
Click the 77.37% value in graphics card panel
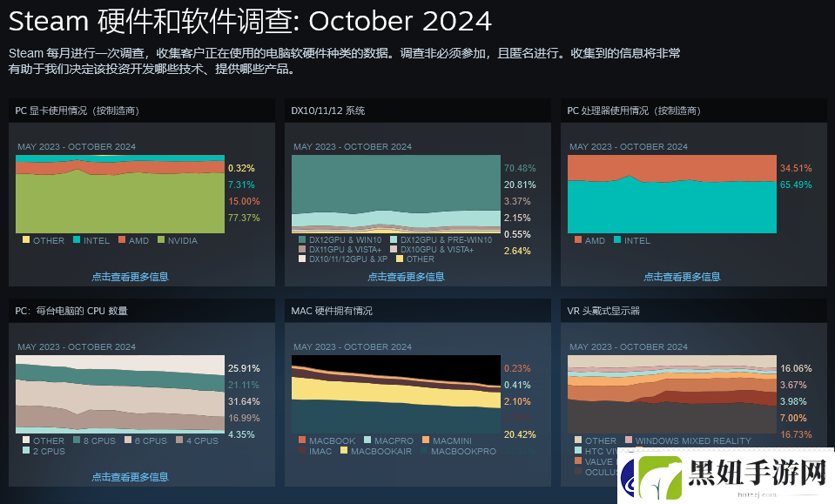(x=244, y=218)
